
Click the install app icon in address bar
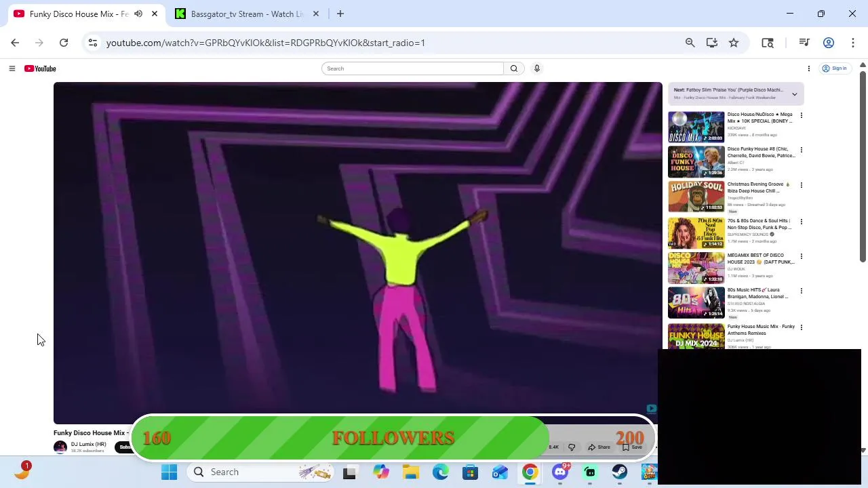pyautogui.click(x=711, y=43)
